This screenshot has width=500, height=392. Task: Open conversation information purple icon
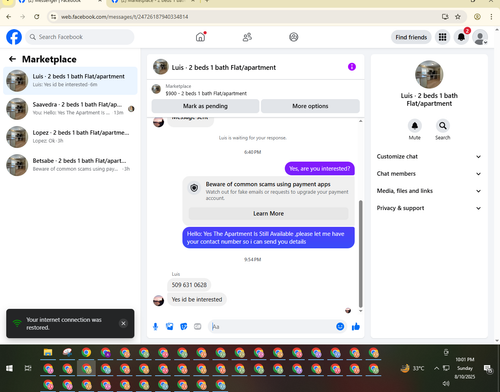click(x=352, y=67)
